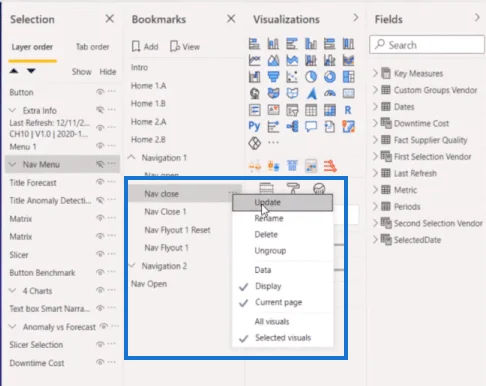Collapse the Nav Menu group
Screen dimensions: 486x386
click(13, 164)
